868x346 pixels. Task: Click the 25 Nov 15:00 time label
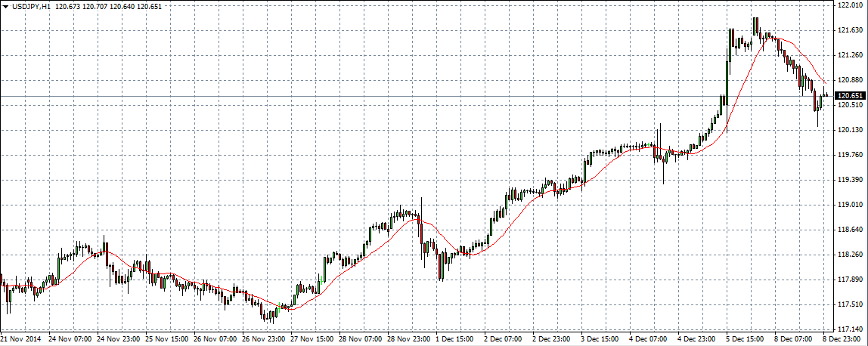coord(166,338)
